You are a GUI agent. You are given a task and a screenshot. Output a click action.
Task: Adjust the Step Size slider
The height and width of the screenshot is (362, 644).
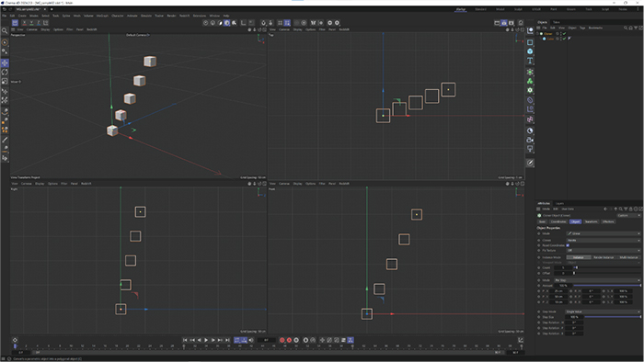[x=612, y=317]
